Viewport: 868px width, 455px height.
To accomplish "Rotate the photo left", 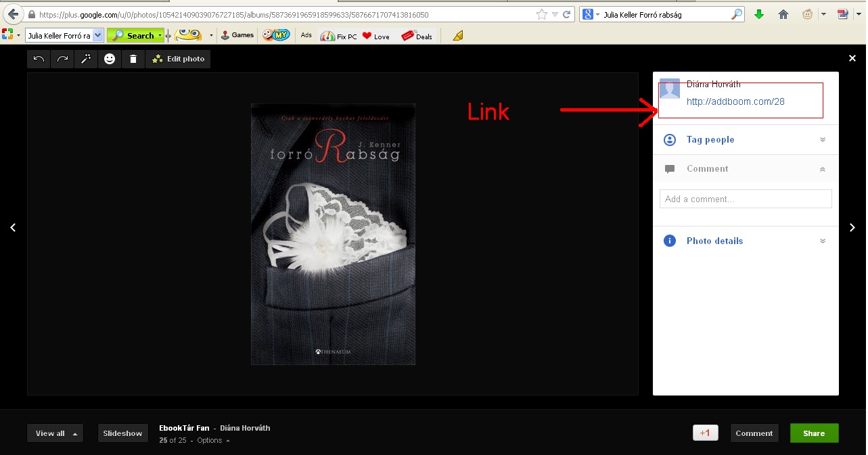I will [x=39, y=59].
